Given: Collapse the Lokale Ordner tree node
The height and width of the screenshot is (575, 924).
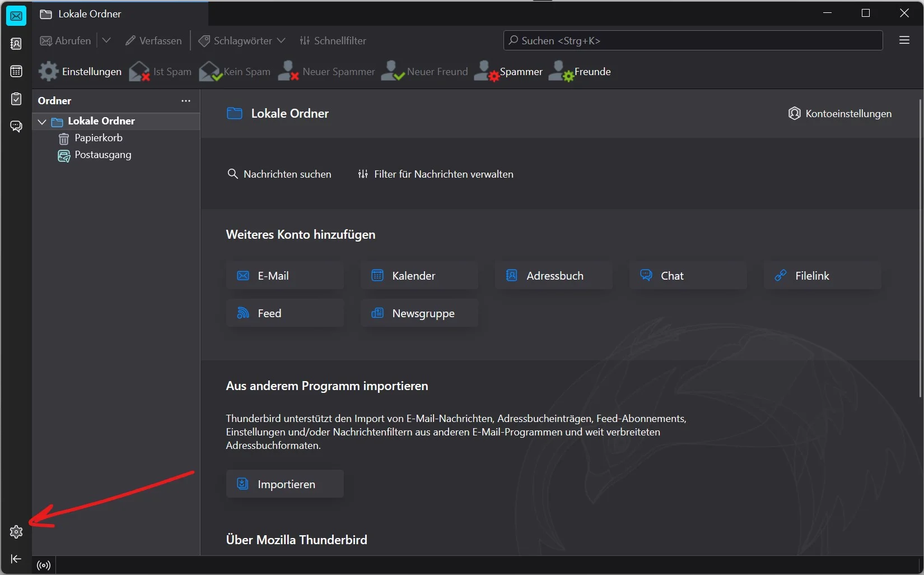Looking at the screenshot, I should click(42, 122).
